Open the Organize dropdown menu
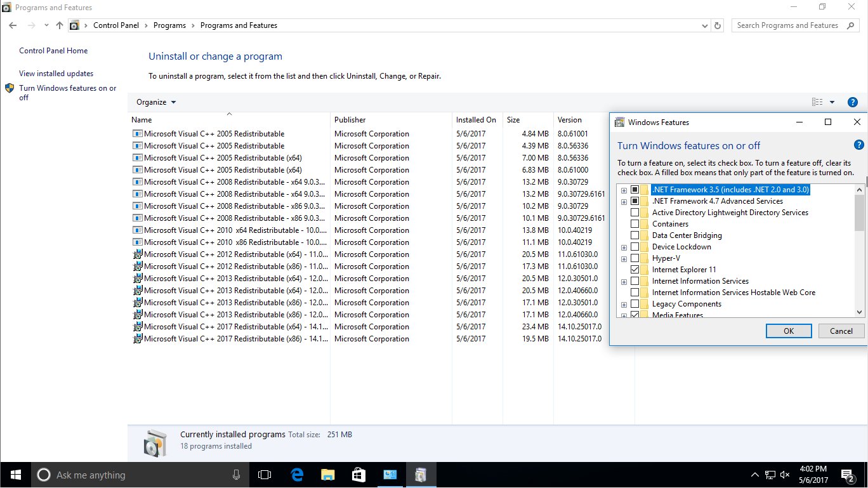 [x=156, y=102]
